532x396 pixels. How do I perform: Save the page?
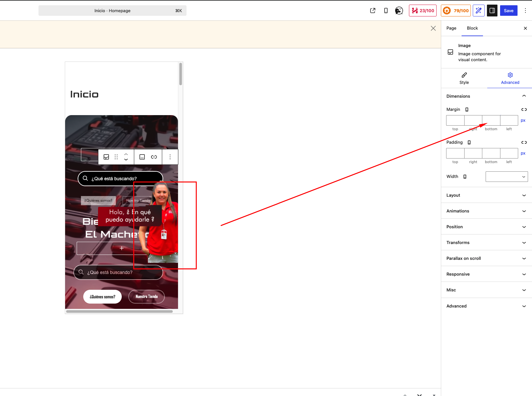pyautogui.click(x=509, y=11)
